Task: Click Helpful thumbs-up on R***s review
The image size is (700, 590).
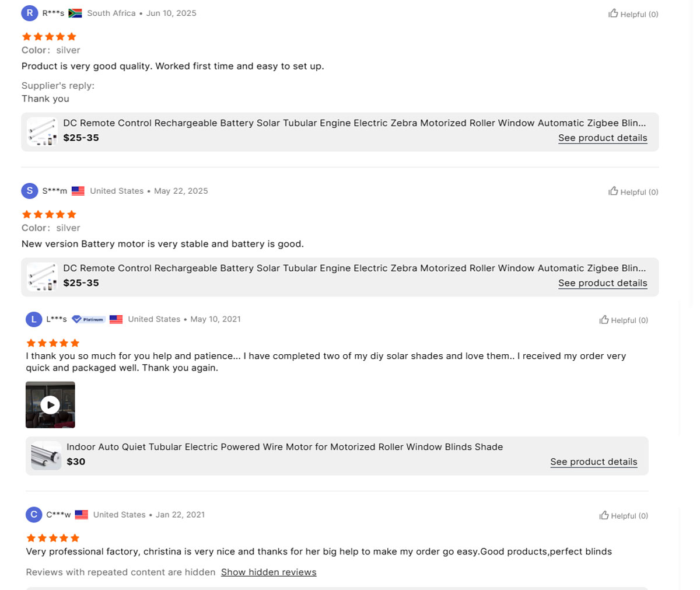Action: point(633,14)
